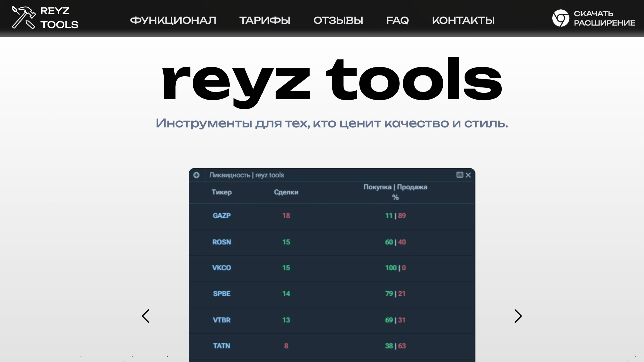Click the 11 | 89 ratio for GAZP
Screen dimensions: 644x362
pos(395,215)
